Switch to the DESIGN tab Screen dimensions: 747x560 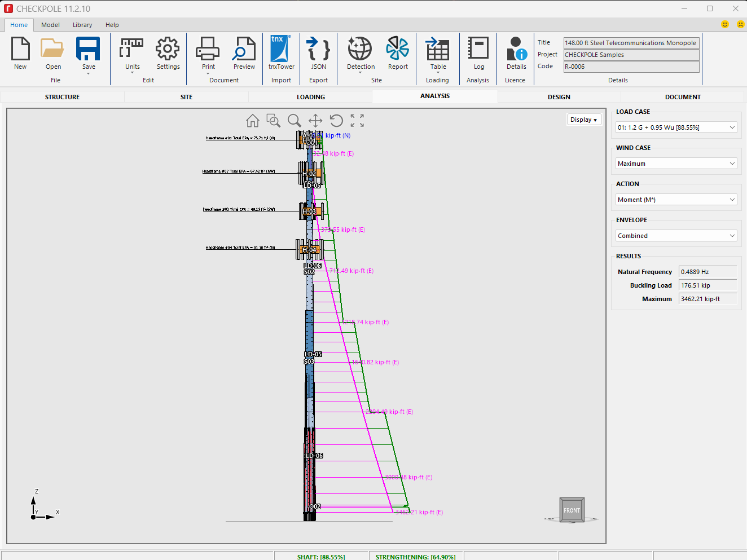click(559, 97)
